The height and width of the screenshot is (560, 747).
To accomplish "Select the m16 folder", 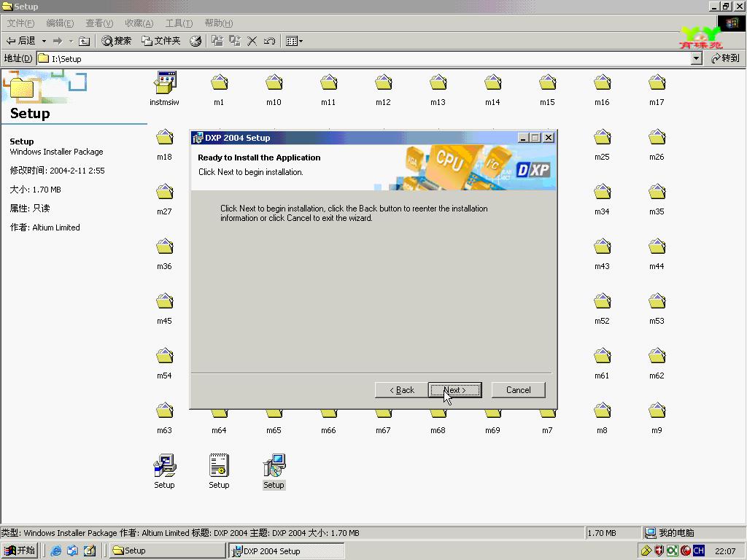I will (x=602, y=89).
